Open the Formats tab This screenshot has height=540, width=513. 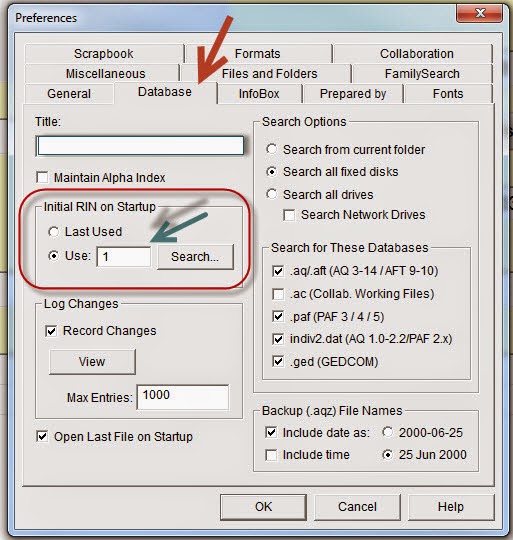pyautogui.click(x=258, y=54)
